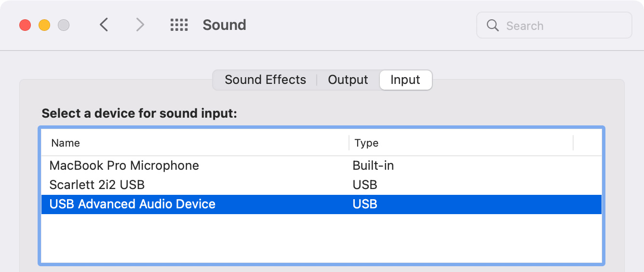Click the Built-in type cell

point(373,165)
